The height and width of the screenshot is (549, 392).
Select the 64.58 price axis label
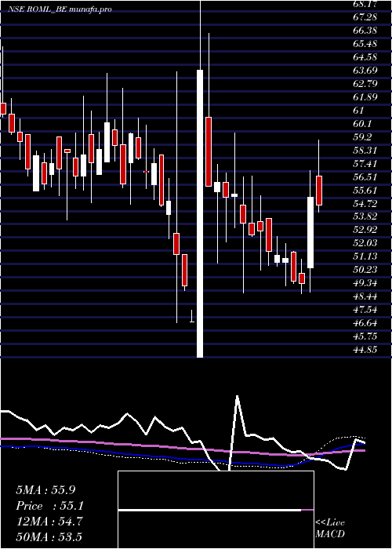[x=365, y=57]
